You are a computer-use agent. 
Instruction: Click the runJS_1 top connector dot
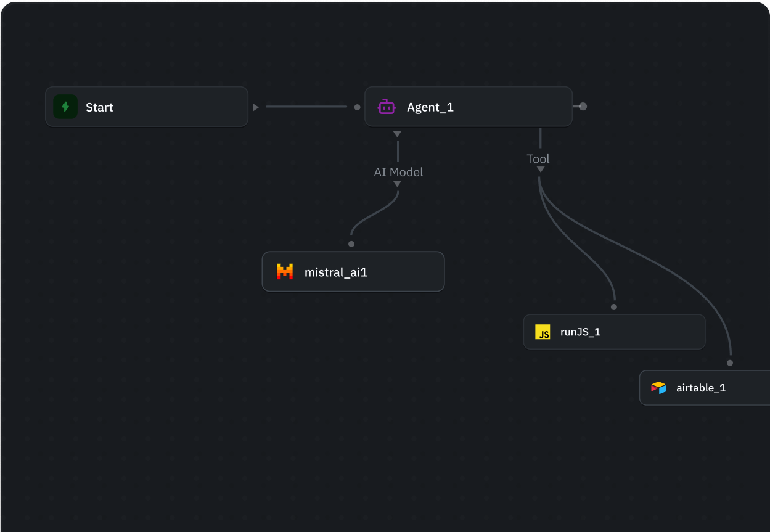point(614,306)
